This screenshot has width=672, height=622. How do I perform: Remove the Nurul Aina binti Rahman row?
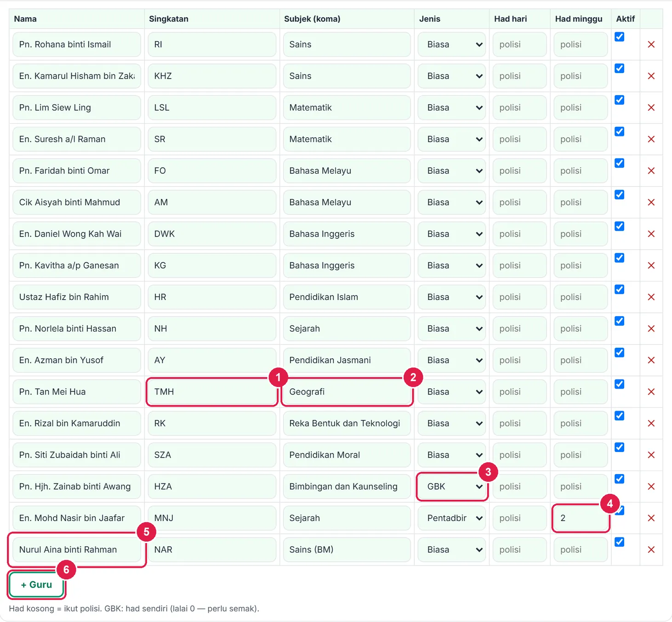(651, 549)
